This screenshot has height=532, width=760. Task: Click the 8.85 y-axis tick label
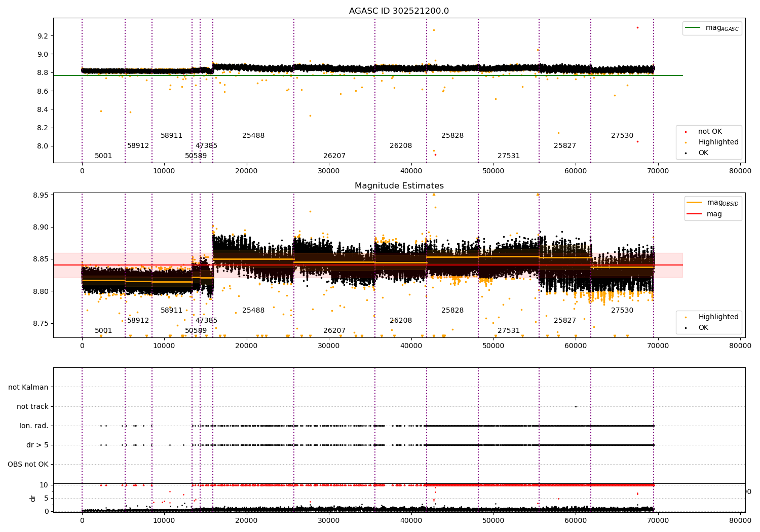coord(41,259)
